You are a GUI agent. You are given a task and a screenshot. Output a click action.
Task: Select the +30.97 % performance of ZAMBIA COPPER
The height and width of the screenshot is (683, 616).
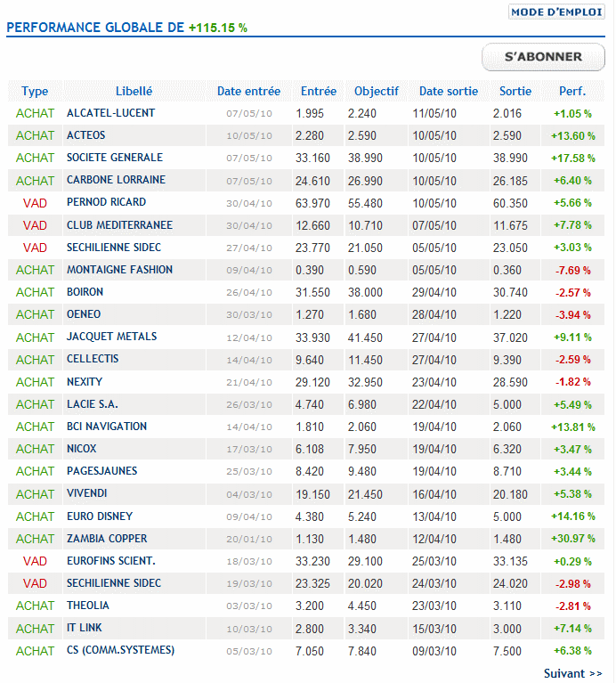pyautogui.click(x=573, y=539)
